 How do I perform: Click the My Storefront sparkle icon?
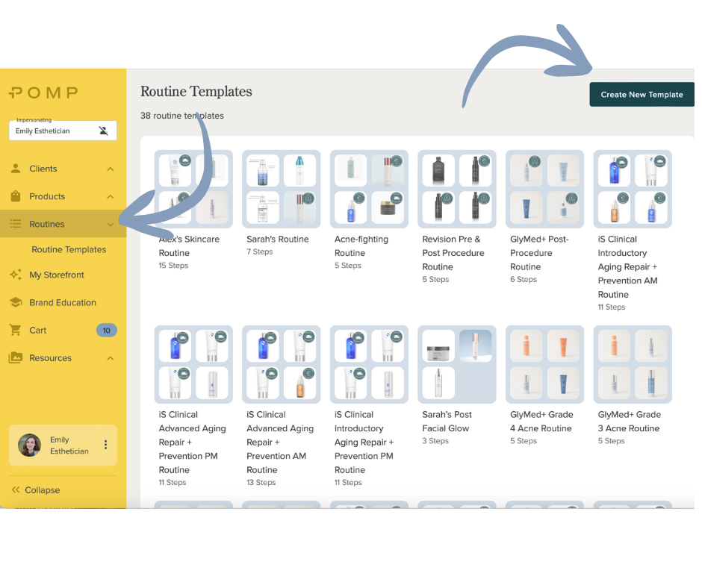click(x=16, y=275)
